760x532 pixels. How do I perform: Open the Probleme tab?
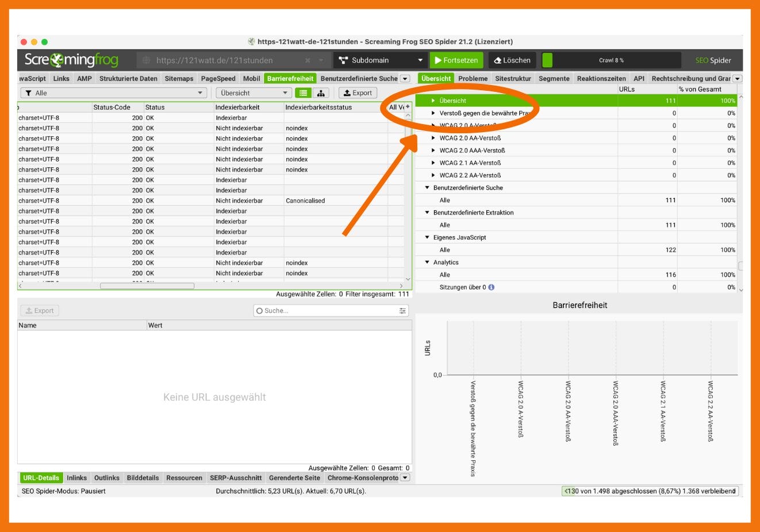[473, 79]
